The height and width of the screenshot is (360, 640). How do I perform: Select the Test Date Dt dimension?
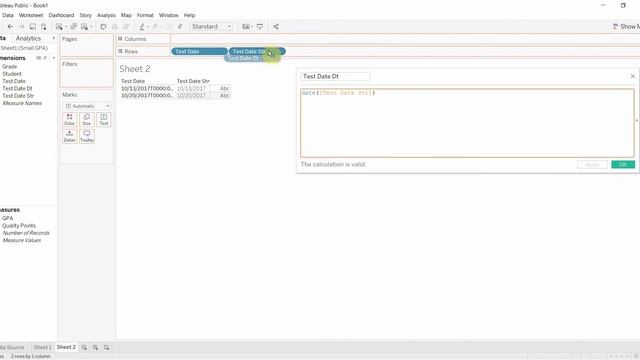point(18,89)
